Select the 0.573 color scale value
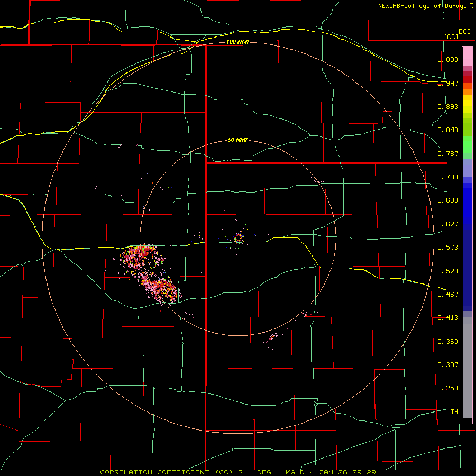 coord(448,248)
